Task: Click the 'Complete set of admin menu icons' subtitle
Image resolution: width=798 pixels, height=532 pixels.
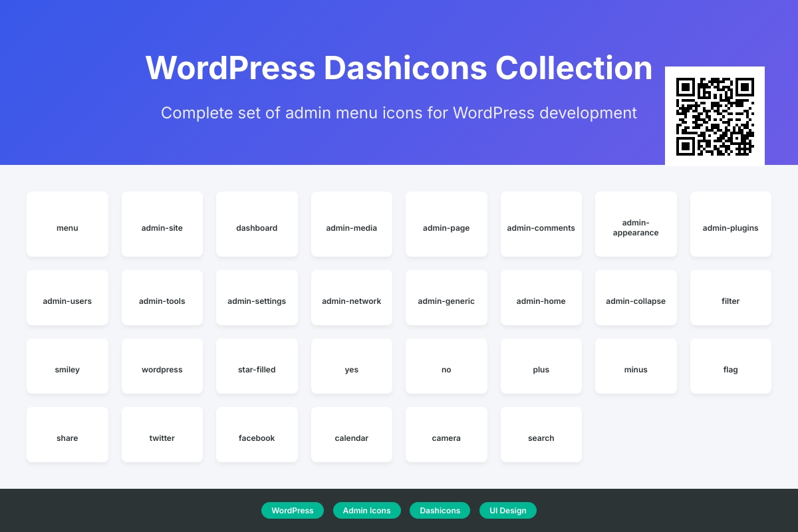Action: pos(399,113)
